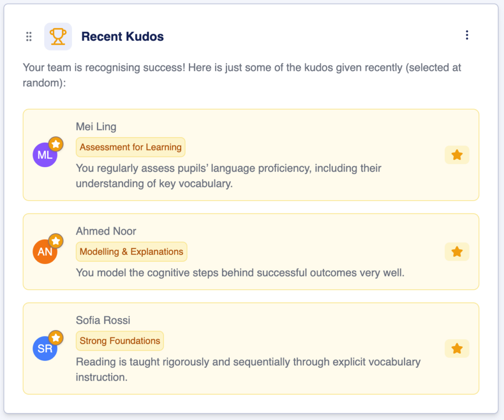Open the three-dot options menu

pos(467,35)
